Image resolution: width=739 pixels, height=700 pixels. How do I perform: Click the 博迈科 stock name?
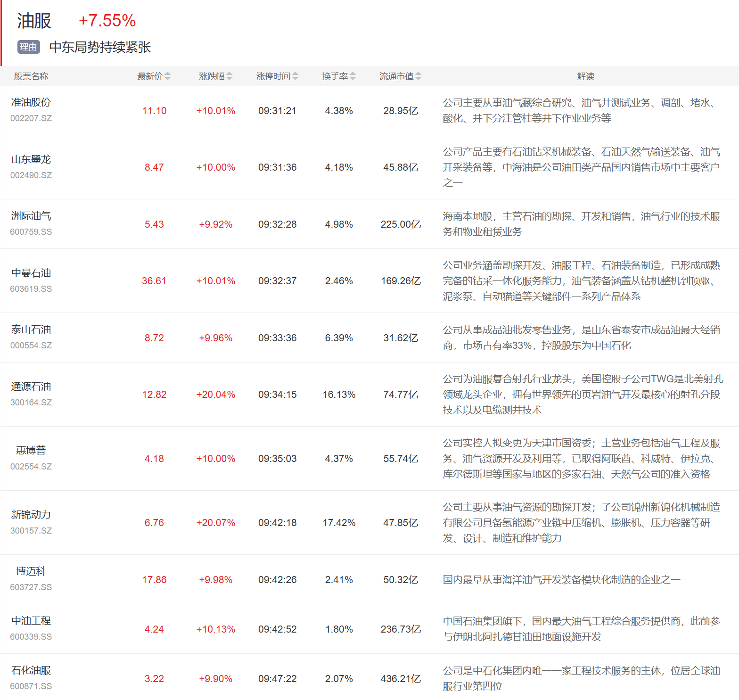[x=31, y=571]
